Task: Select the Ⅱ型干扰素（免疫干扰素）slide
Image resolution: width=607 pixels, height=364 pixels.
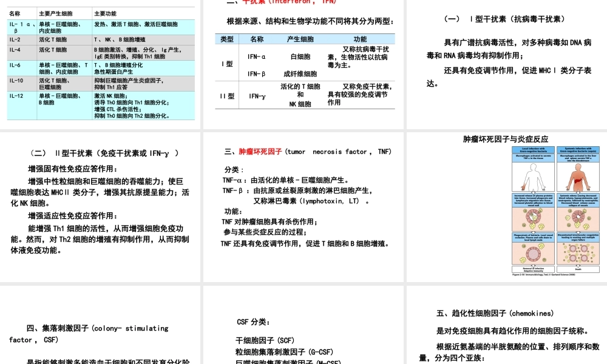Action: (100, 206)
